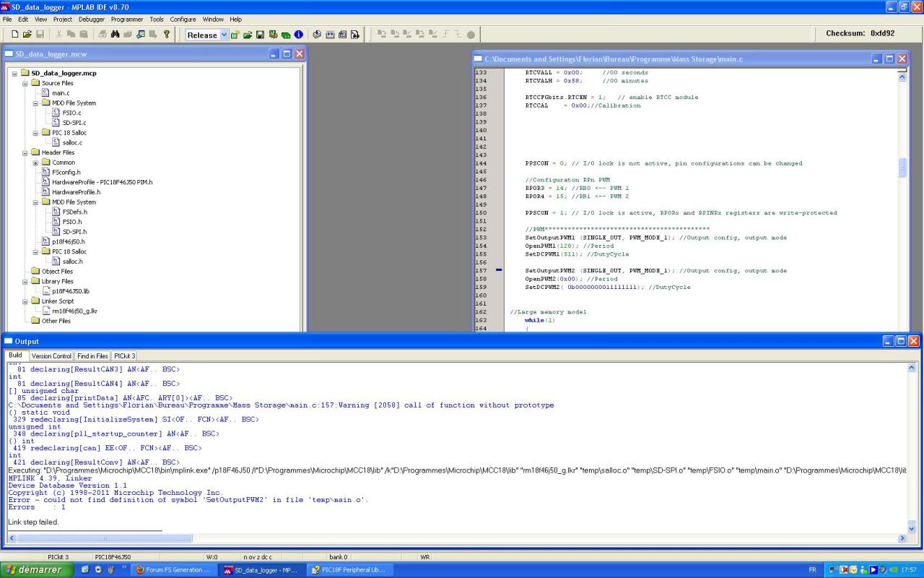Collapse the Library Files folder
This screenshot has height=578, width=924.
(x=25, y=281)
